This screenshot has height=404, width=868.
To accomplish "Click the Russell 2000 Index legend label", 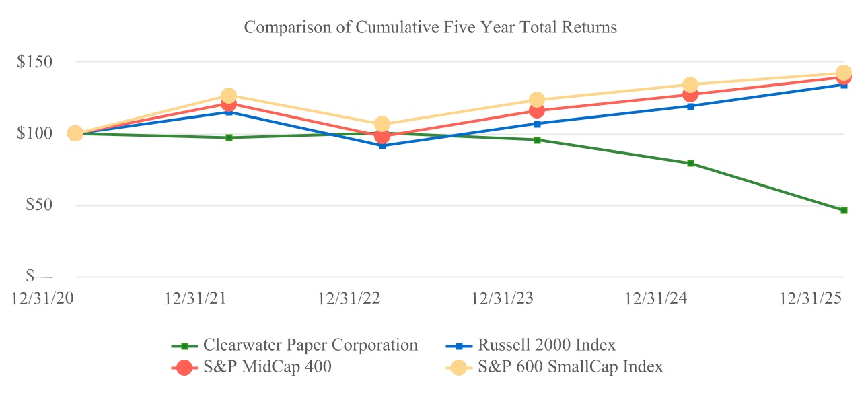I will pyautogui.click(x=547, y=346).
